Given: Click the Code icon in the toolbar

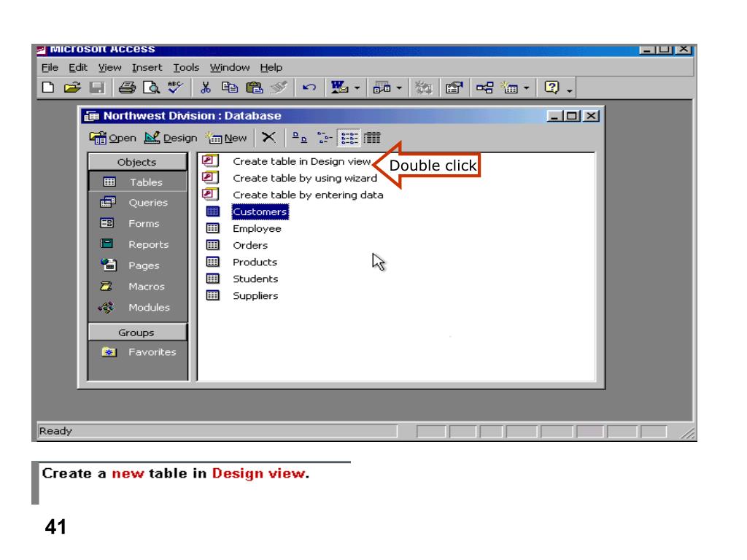Looking at the screenshot, I should click(x=423, y=87).
